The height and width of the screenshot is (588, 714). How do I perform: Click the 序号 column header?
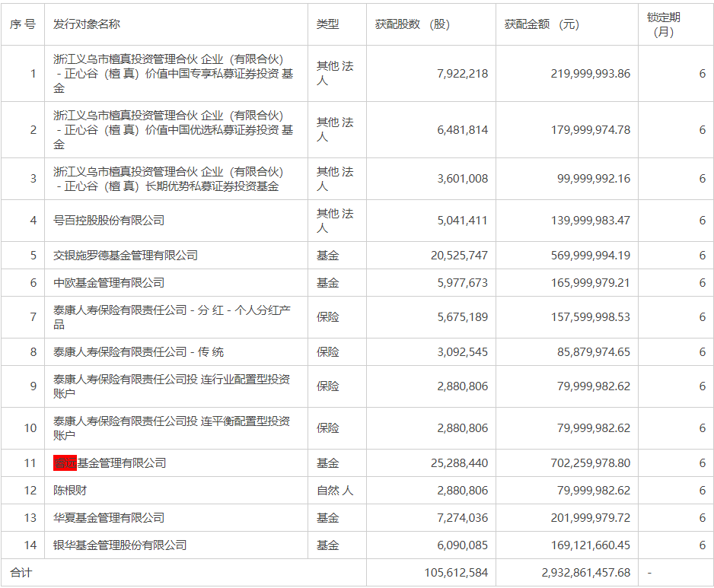[23, 24]
